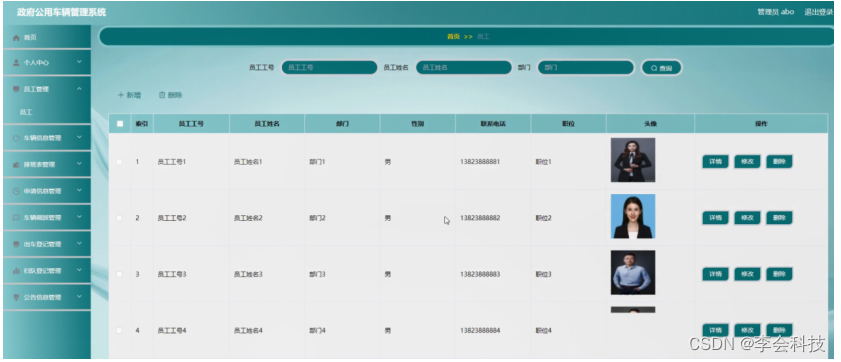The image size is (841, 362).
Task: Click 修改 for 员工姓名4
Action: [x=747, y=330]
